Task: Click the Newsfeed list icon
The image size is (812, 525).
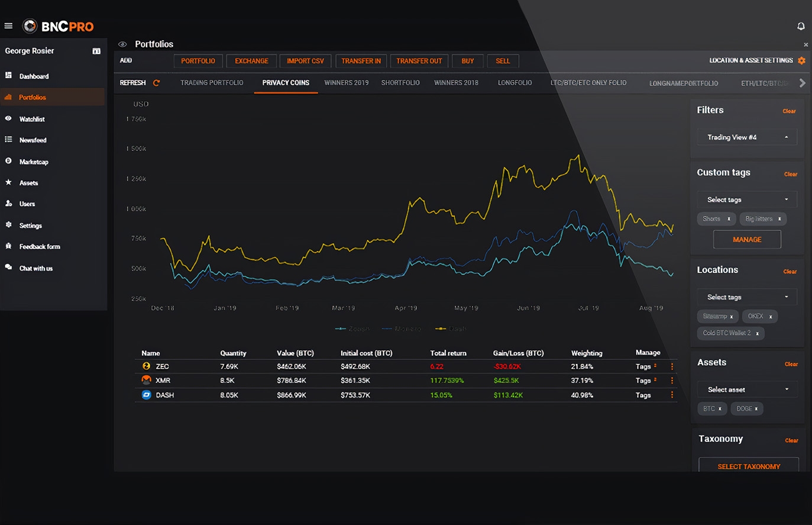Action: [8, 140]
